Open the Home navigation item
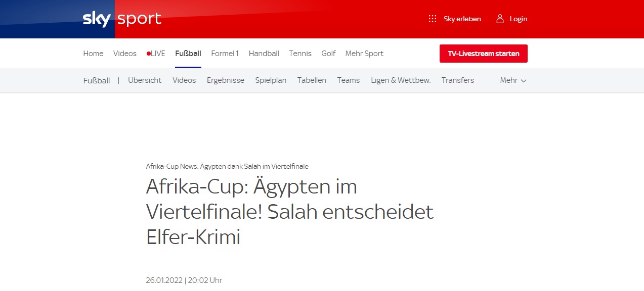The image size is (644, 291). [93, 54]
